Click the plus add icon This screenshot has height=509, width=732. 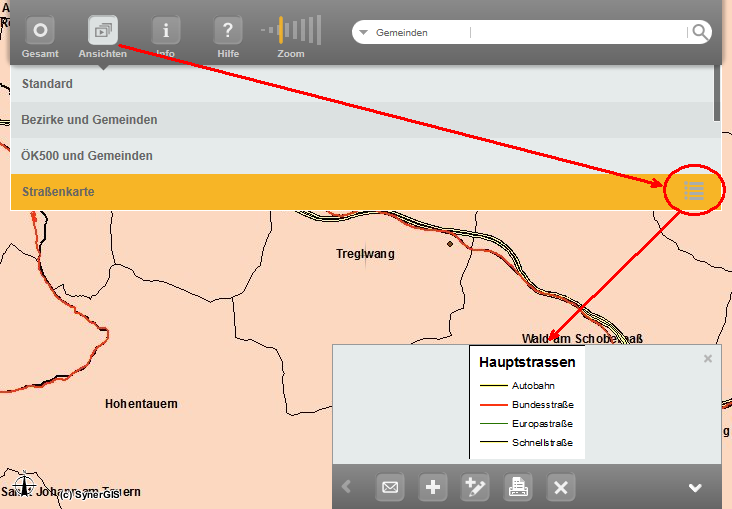[x=433, y=487]
